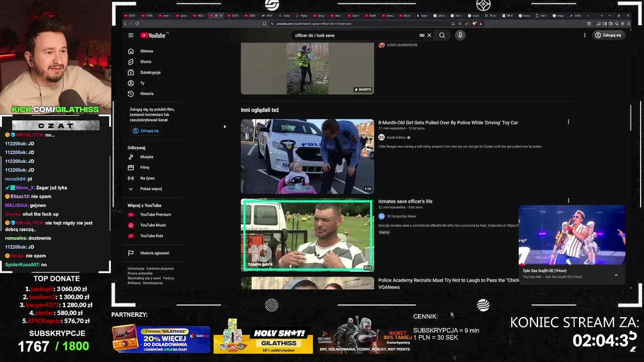
Task: Clear the search box with the X
Action: pyautogui.click(x=429, y=35)
